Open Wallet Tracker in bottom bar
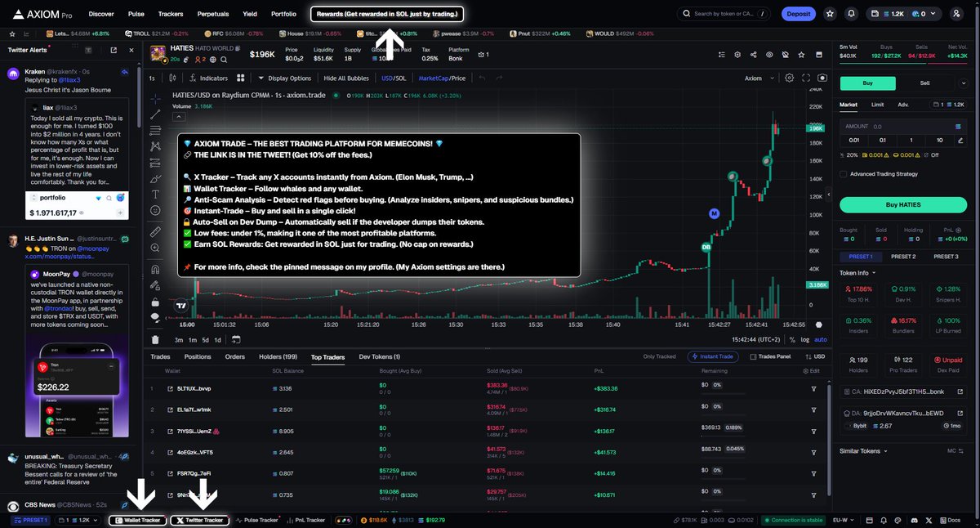 pos(137,520)
